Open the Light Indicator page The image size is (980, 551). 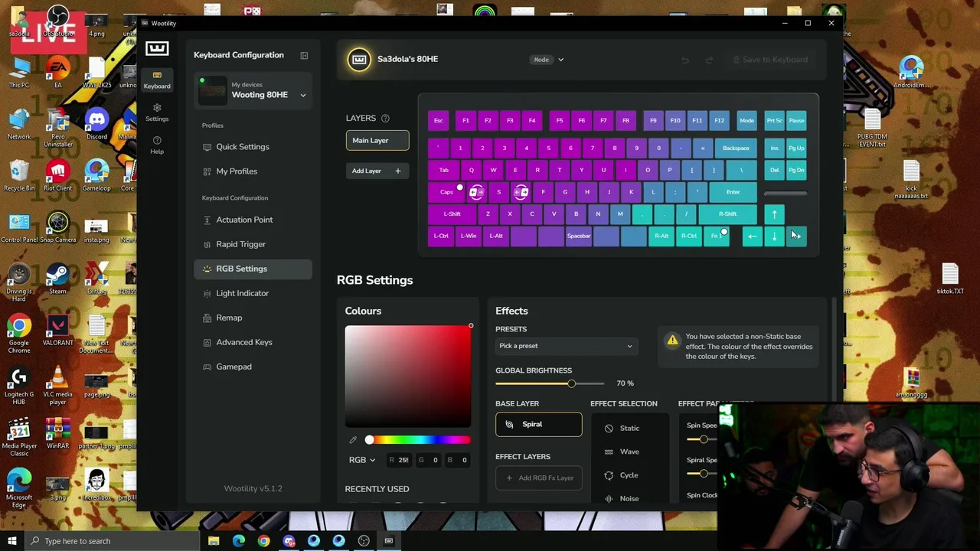point(253,294)
